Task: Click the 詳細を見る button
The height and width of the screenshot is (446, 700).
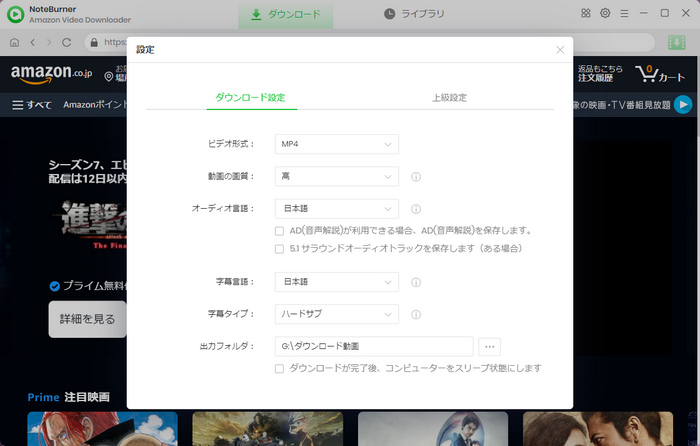Action: [x=88, y=319]
